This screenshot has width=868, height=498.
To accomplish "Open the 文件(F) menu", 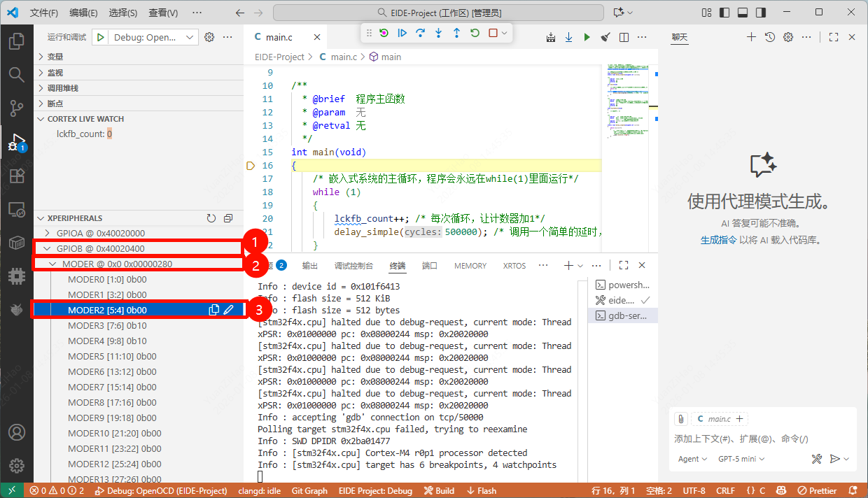I will click(45, 13).
